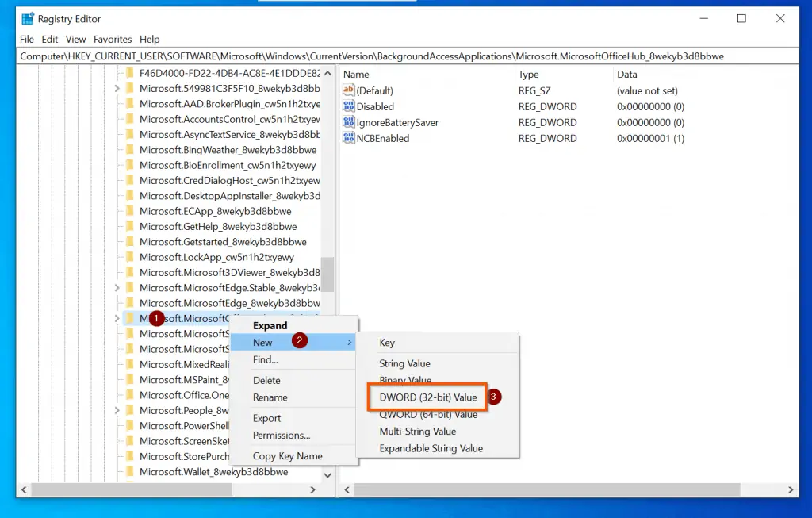Open the View menu
The image size is (812, 518).
76,39
